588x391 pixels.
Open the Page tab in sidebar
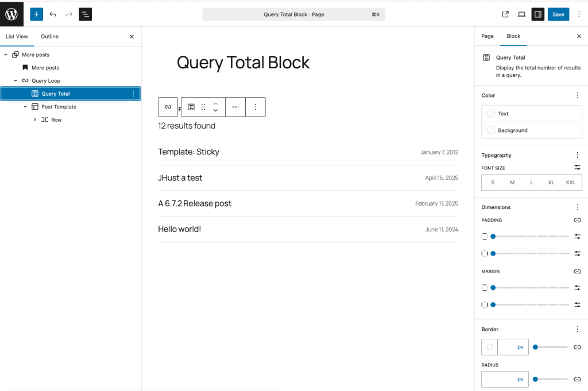[487, 36]
